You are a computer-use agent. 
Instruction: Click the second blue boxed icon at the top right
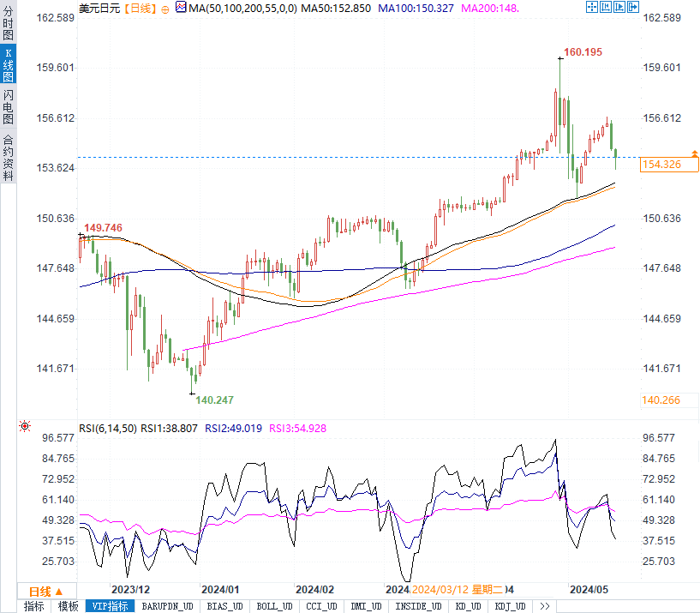[604, 7]
